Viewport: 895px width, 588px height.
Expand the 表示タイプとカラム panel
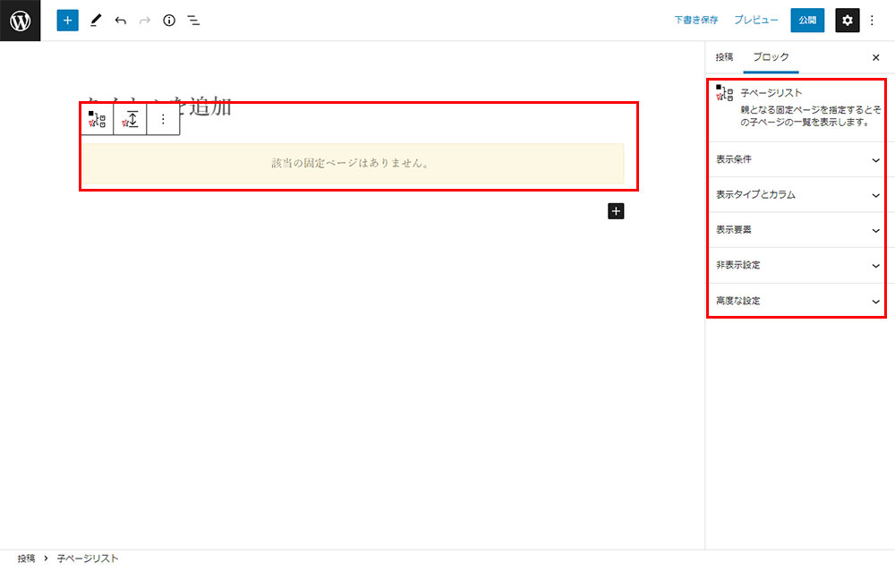tap(797, 194)
